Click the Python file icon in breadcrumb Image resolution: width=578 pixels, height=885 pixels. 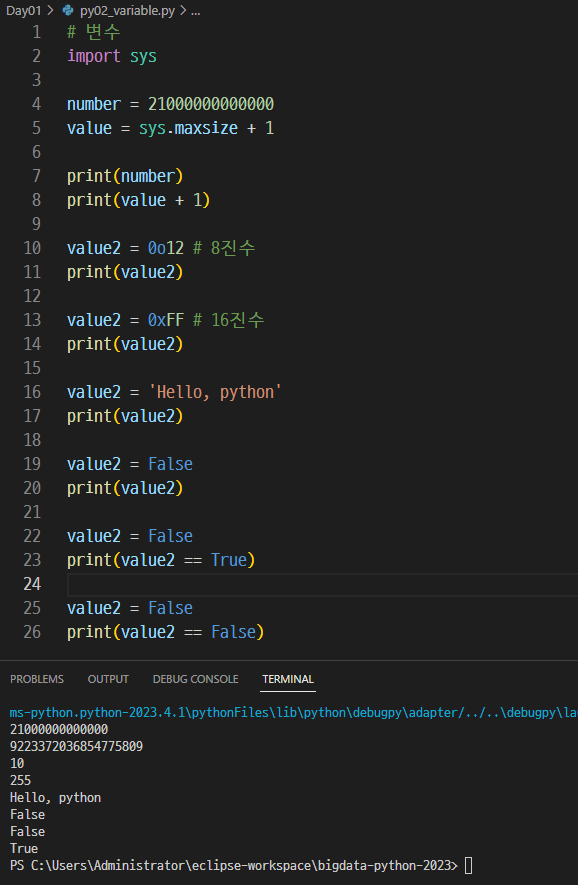[68, 10]
